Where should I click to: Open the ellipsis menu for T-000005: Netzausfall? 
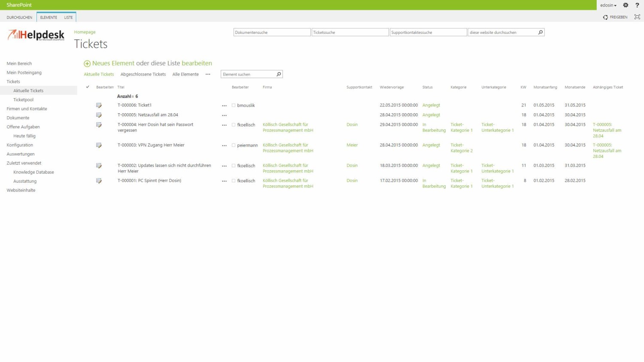coord(224,115)
